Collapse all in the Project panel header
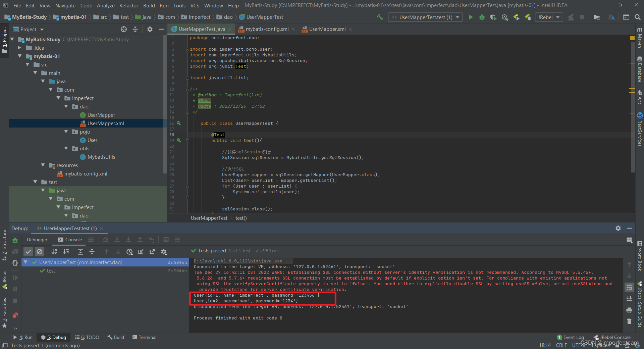This screenshot has width=644, height=349. pos(135,29)
